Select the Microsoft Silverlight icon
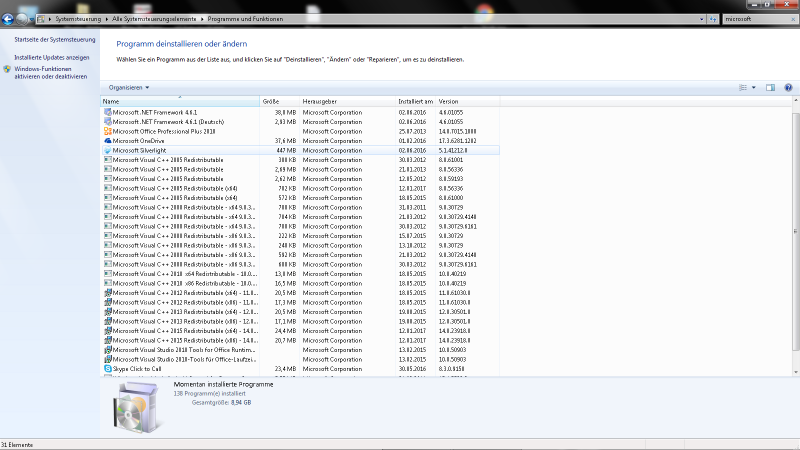Screen dimensions: 800x450 [108, 151]
